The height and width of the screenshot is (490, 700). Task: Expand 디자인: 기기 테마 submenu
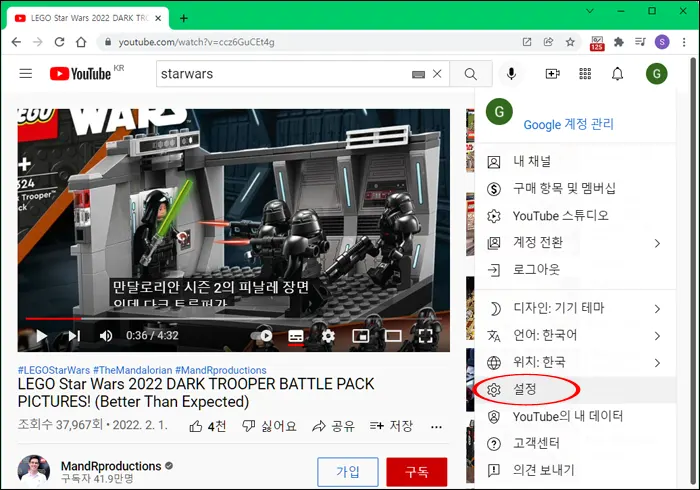point(576,308)
